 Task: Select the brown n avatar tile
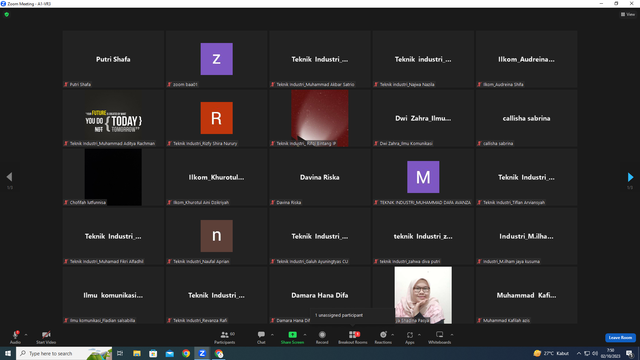[x=216, y=236]
